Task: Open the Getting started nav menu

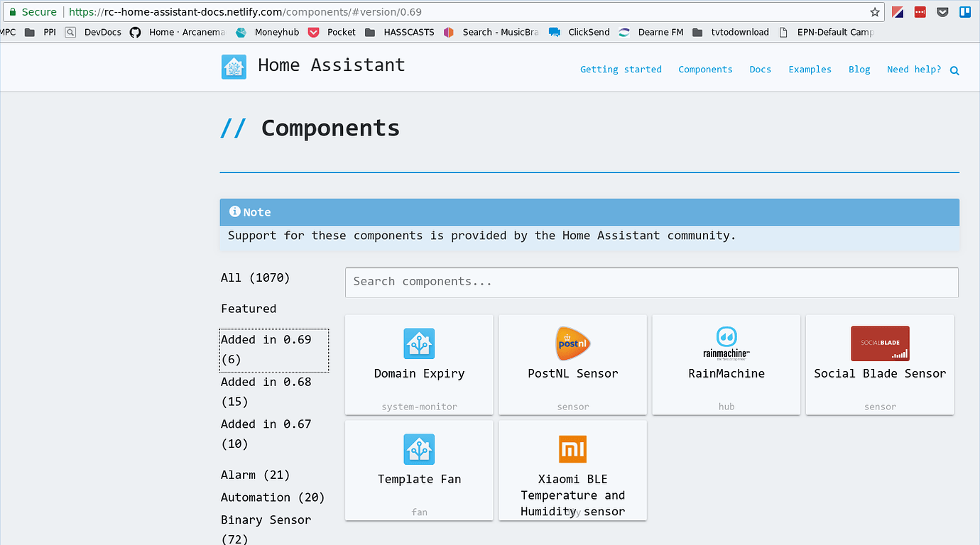Action: [x=621, y=70]
